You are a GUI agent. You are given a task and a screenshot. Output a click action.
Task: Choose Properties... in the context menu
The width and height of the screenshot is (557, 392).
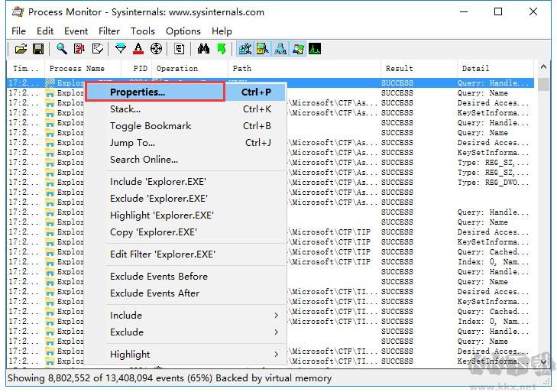[185, 92]
